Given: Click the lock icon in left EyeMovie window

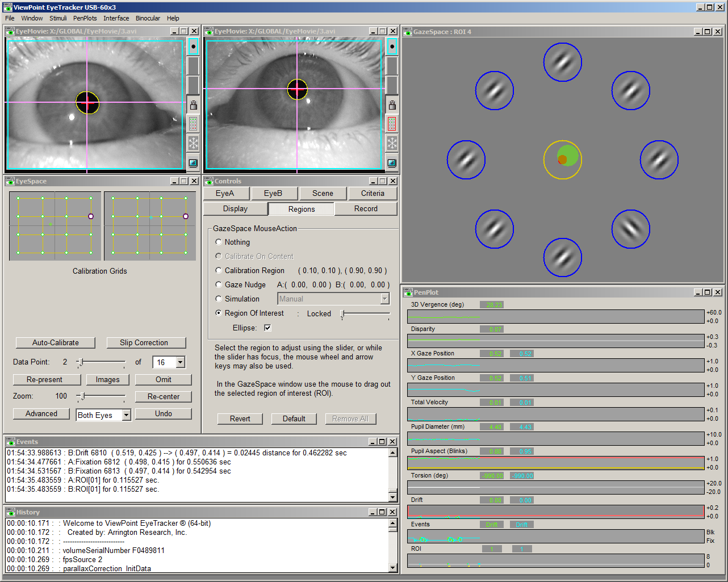Looking at the screenshot, I should tap(193, 106).
